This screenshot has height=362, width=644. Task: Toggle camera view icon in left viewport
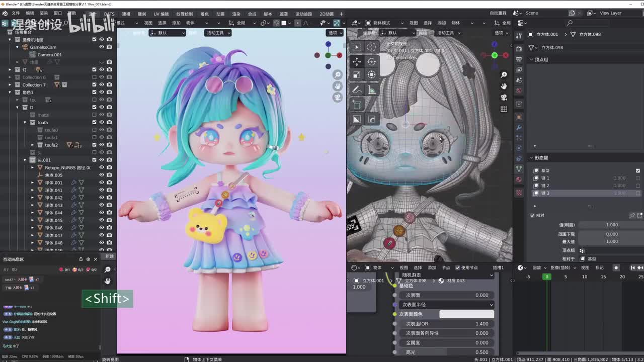click(x=338, y=97)
